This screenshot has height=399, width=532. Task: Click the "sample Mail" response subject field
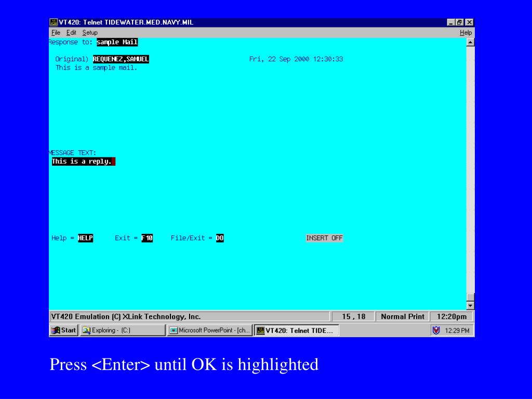pos(117,42)
